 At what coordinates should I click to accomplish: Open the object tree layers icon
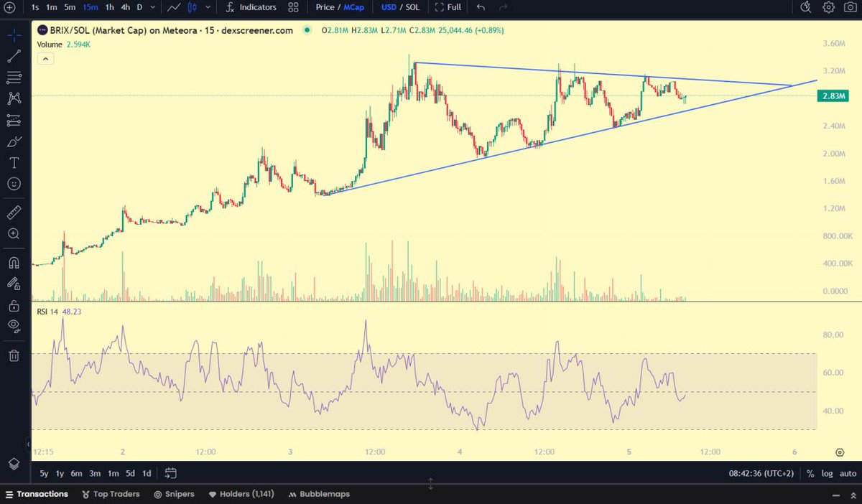click(x=14, y=463)
